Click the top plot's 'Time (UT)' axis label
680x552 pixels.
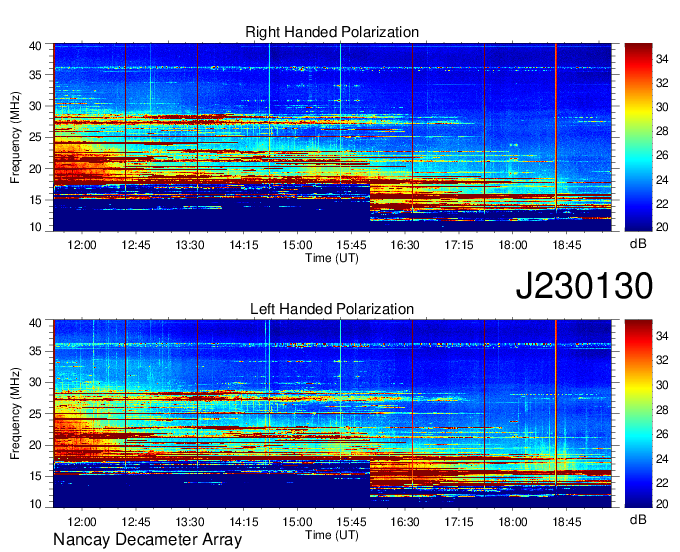(x=332, y=258)
